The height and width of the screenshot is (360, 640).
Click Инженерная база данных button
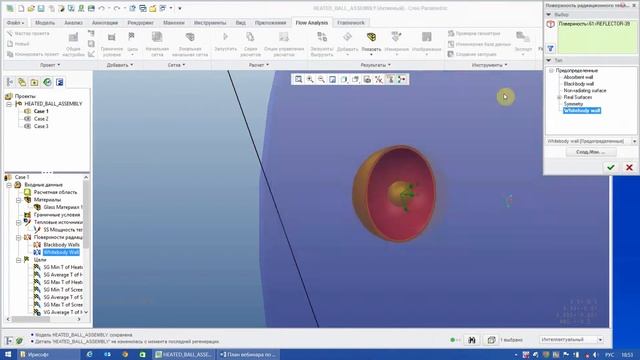(479, 44)
